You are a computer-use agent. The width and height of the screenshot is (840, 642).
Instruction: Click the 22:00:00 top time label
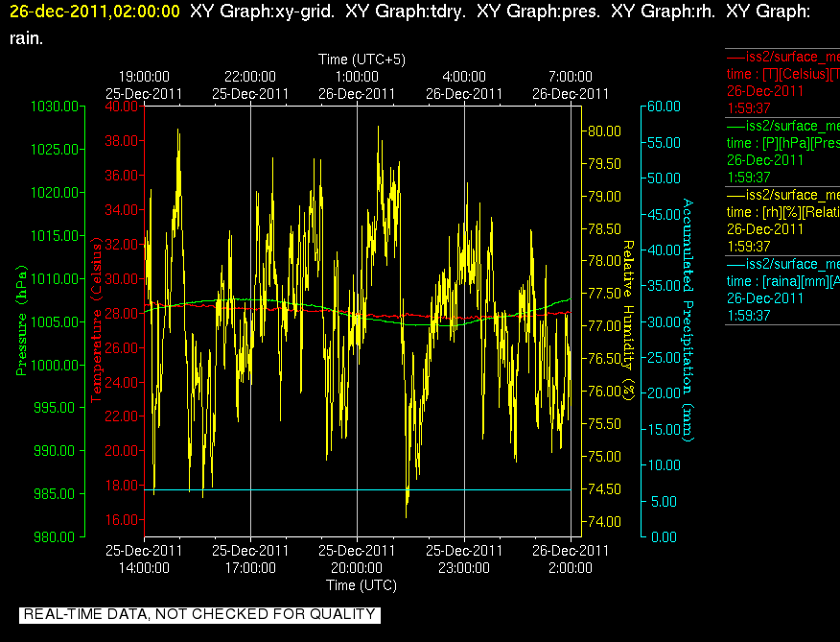click(250, 77)
